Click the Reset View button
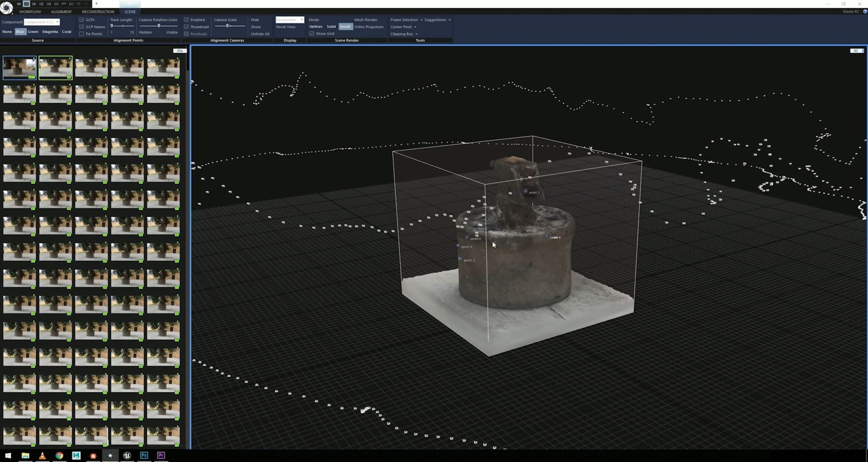Image resolution: width=868 pixels, height=462 pixels. 286,27
